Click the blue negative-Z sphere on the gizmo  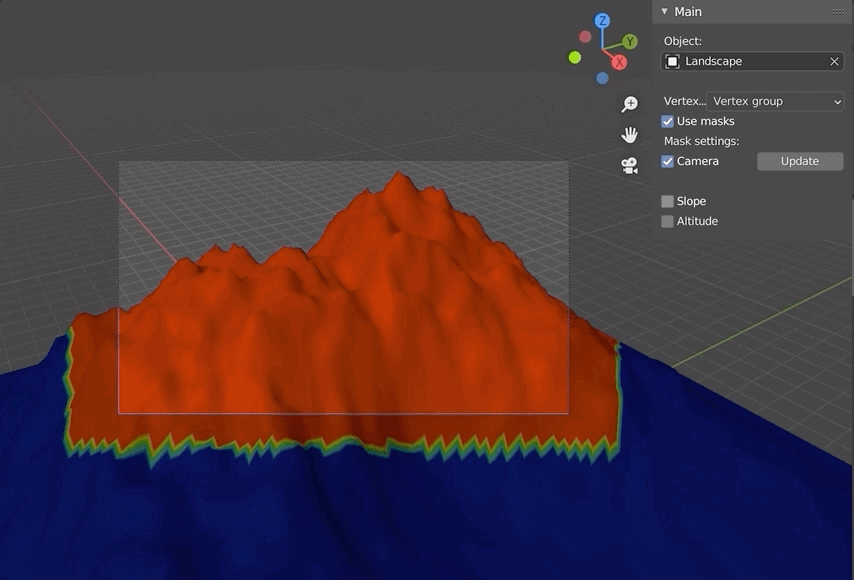coord(603,77)
